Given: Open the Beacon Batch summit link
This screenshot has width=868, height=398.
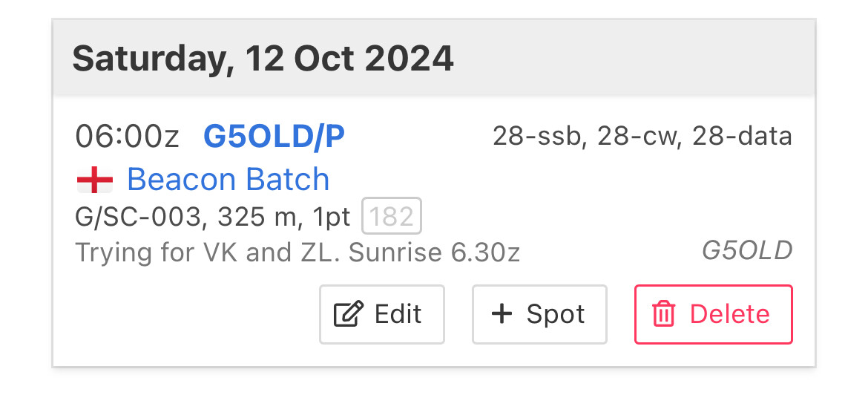Looking at the screenshot, I should [228, 180].
